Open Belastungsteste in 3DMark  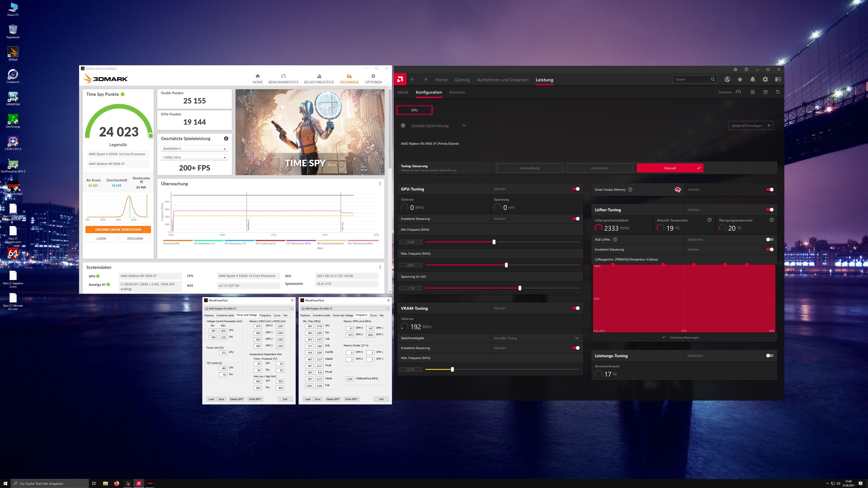tap(319, 79)
